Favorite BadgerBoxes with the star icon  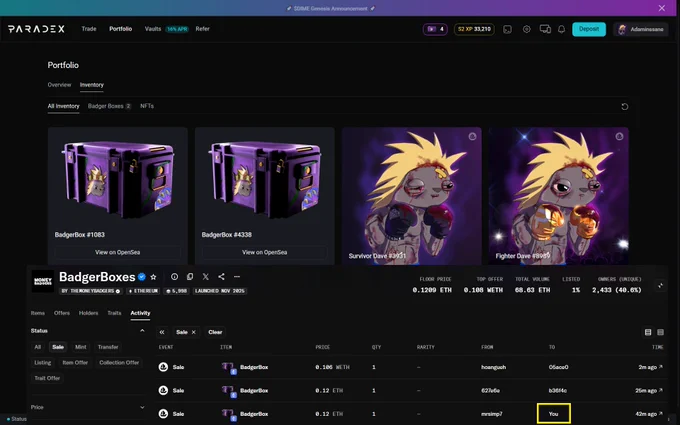(x=153, y=277)
